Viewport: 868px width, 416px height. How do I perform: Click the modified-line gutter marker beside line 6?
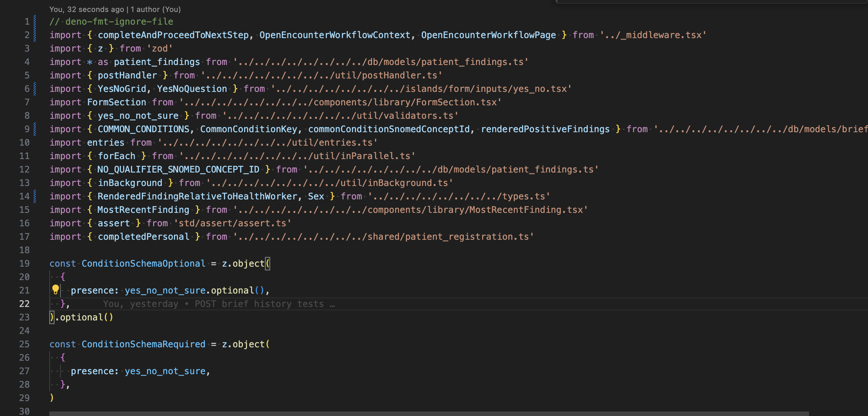pyautogui.click(x=35, y=89)
